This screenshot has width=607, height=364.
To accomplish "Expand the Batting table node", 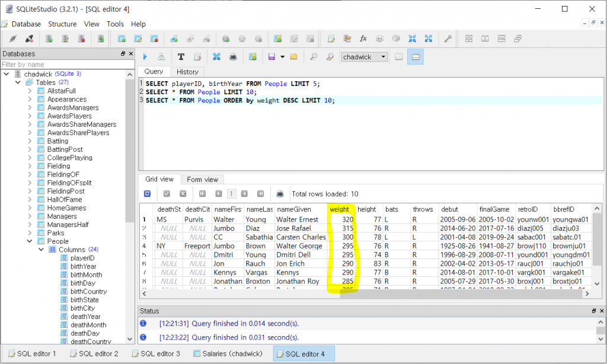I will pos(30,141).
